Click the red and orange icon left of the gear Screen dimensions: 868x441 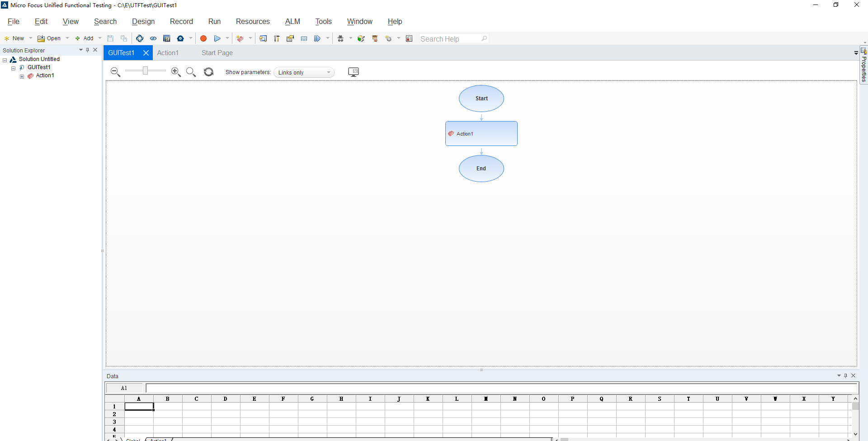click(375, 38)
